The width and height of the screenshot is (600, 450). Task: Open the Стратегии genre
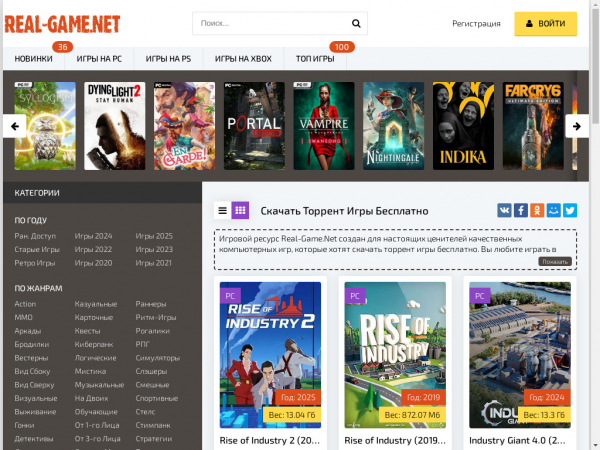point(154,439)
